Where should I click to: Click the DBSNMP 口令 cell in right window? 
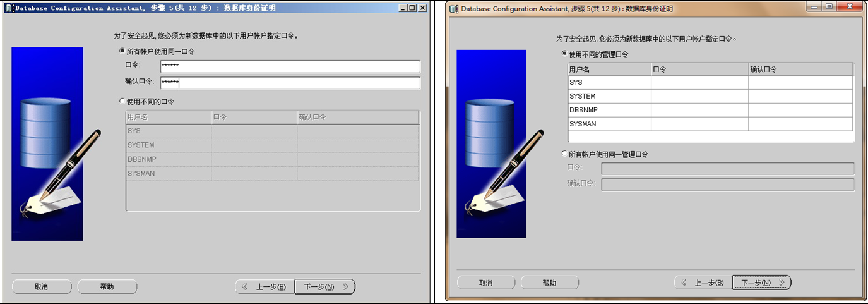click(700, 111)
